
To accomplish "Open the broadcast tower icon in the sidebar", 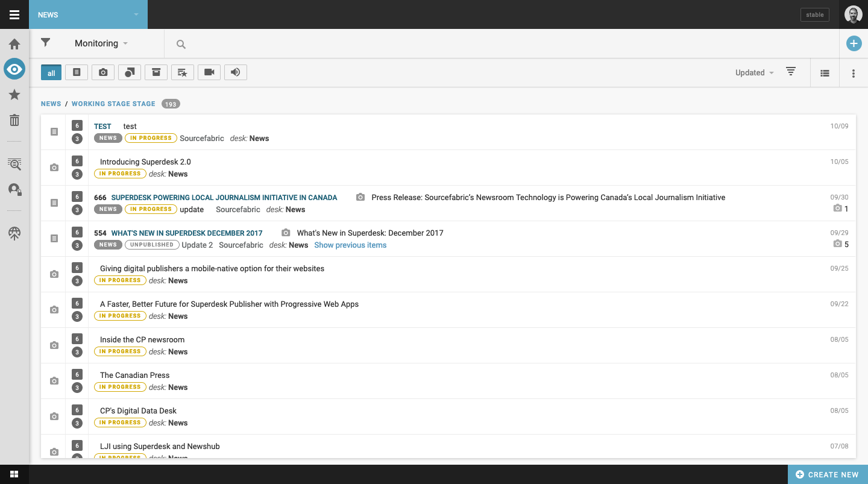I will [14, 233].
